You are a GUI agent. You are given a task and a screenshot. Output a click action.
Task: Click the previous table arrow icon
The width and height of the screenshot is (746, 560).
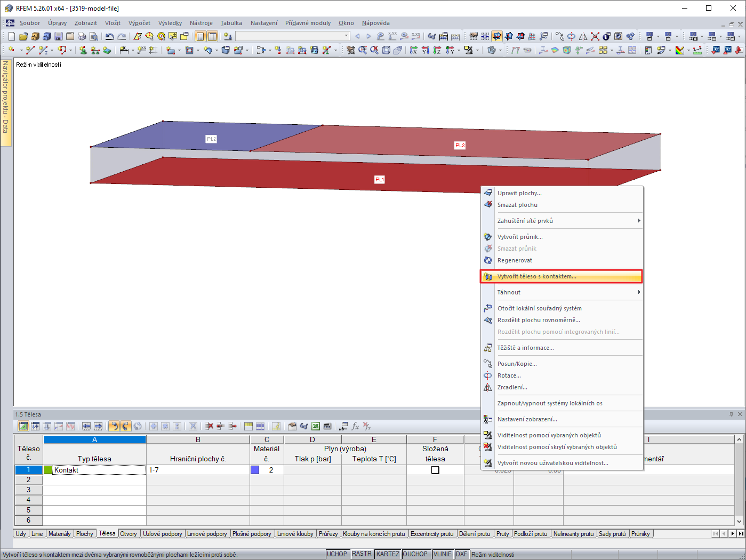tap(86, 426)
